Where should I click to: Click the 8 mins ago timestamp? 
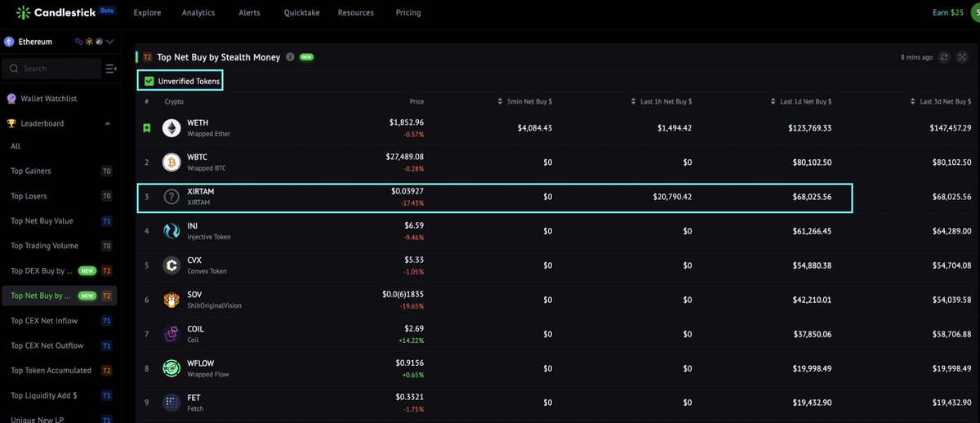click(x=916, y=58)
